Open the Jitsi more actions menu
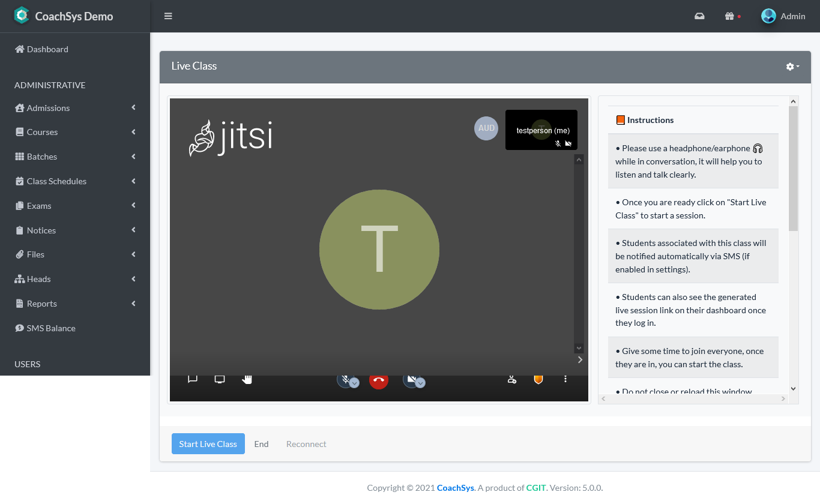 (565, 379)
